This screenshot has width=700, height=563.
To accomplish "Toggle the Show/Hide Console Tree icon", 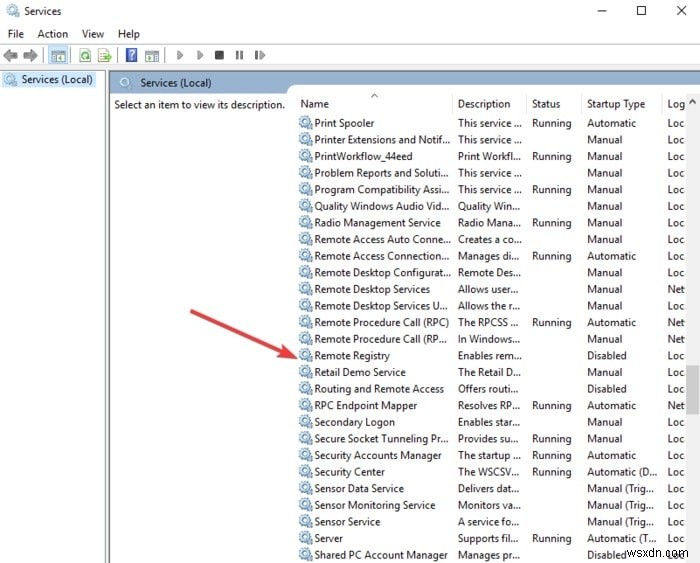I will point(58,55).
